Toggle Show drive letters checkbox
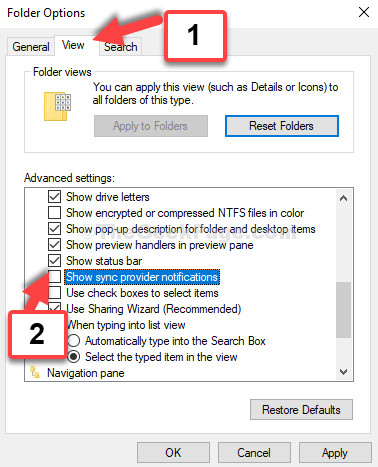378x467 pixels. (x=54, y=197)
